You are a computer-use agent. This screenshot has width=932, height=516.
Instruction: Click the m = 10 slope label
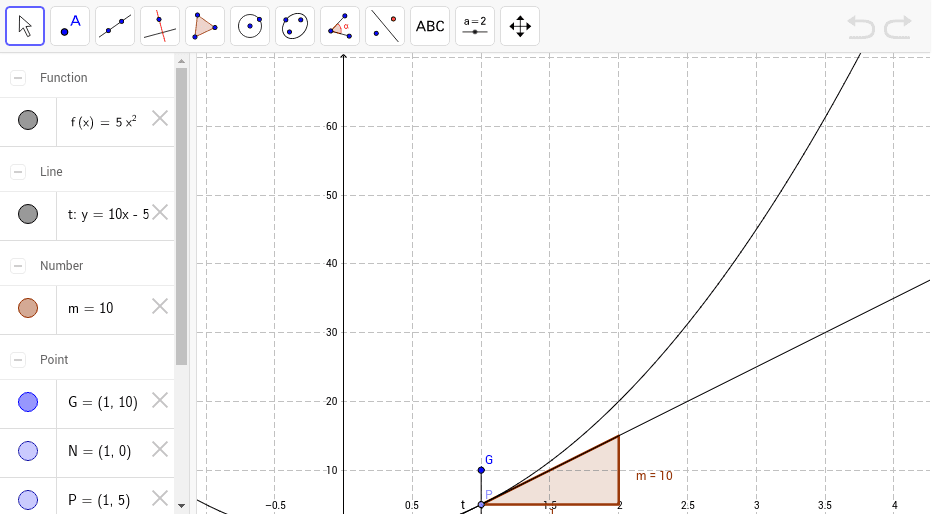tap(654, 476)
